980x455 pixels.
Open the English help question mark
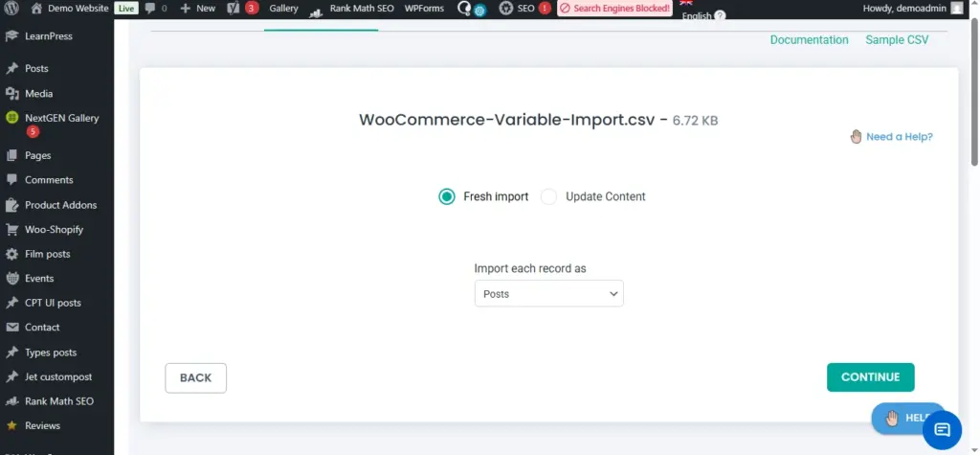pos(720,15)
